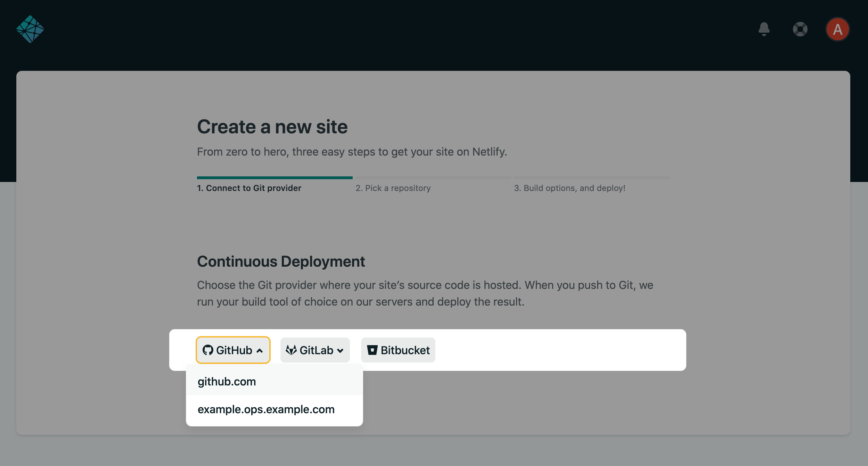Viewport: 868px width, 466px height.
Task: Click the GitLab button
Action: tap(314, 350)
